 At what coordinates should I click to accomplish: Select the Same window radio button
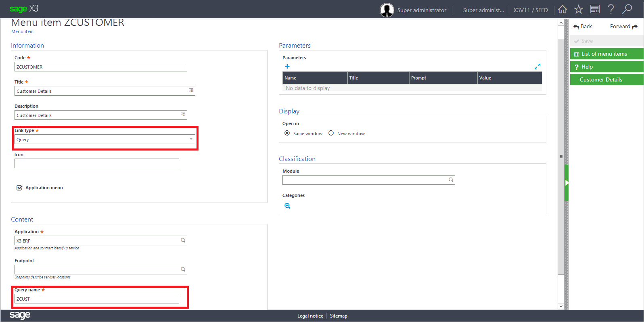(x=287, y=133)
